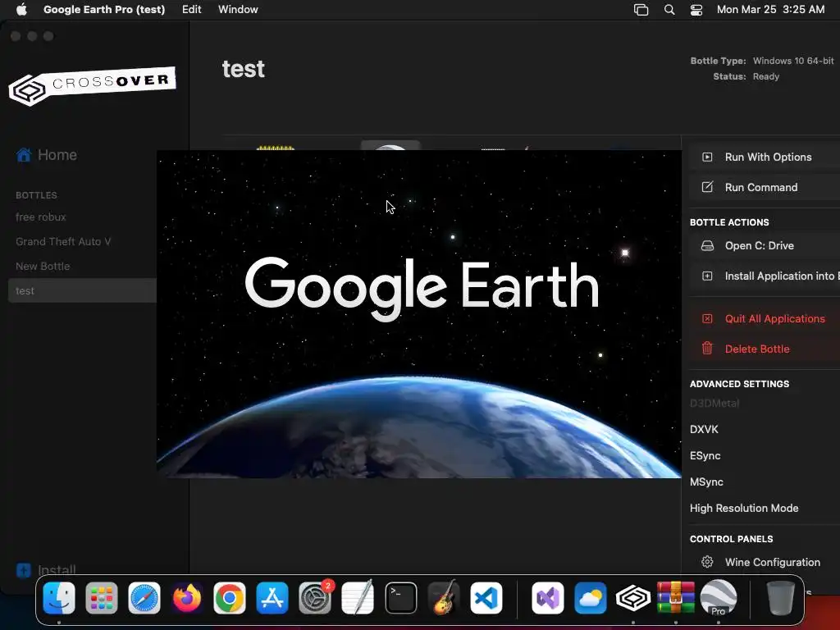Image resolution: width=840 pixels, height=630 pixels.
Task: Click the Google Earth splash screen
Action: (419, 314)
